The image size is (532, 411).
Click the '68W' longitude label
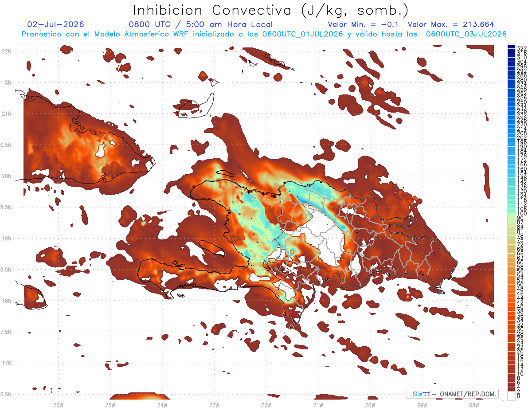tap(474, 404)
